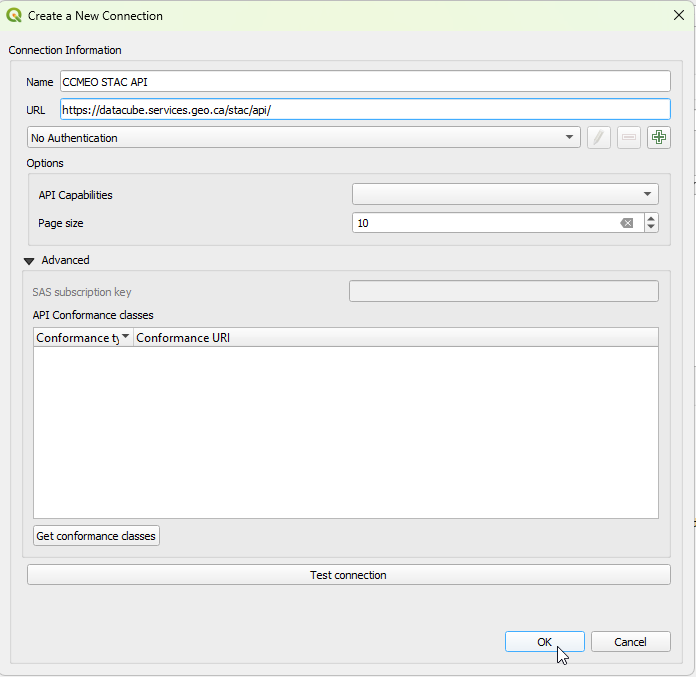The height and width of the screenshot is (677, 696).
Task: Collapse the Advanced section
Action: tap(29, 260)
